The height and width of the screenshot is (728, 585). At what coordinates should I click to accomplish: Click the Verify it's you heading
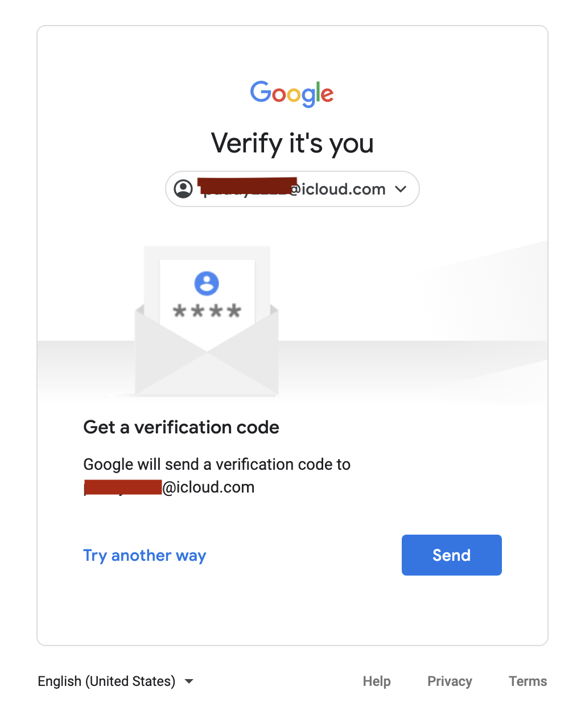pyautogui.click(x=292, y=143)
